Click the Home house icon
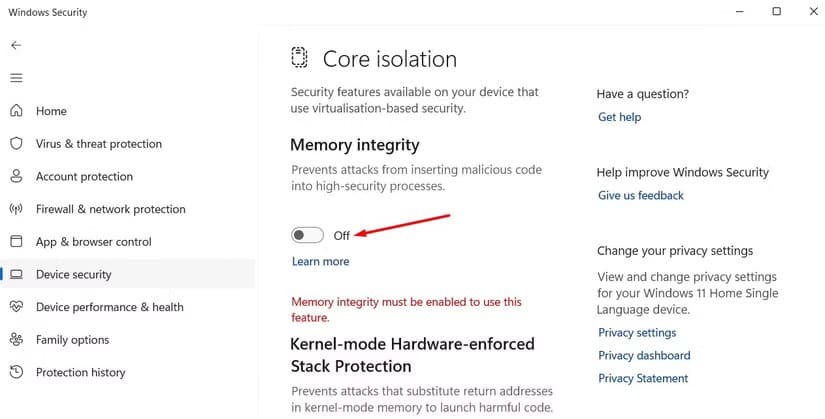 coord(16,111)
